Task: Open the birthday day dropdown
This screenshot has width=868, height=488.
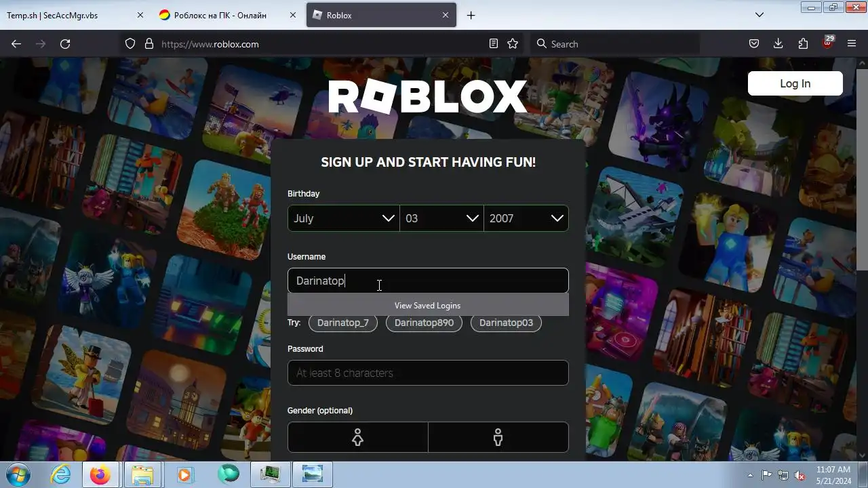Action: pos(441,218)
